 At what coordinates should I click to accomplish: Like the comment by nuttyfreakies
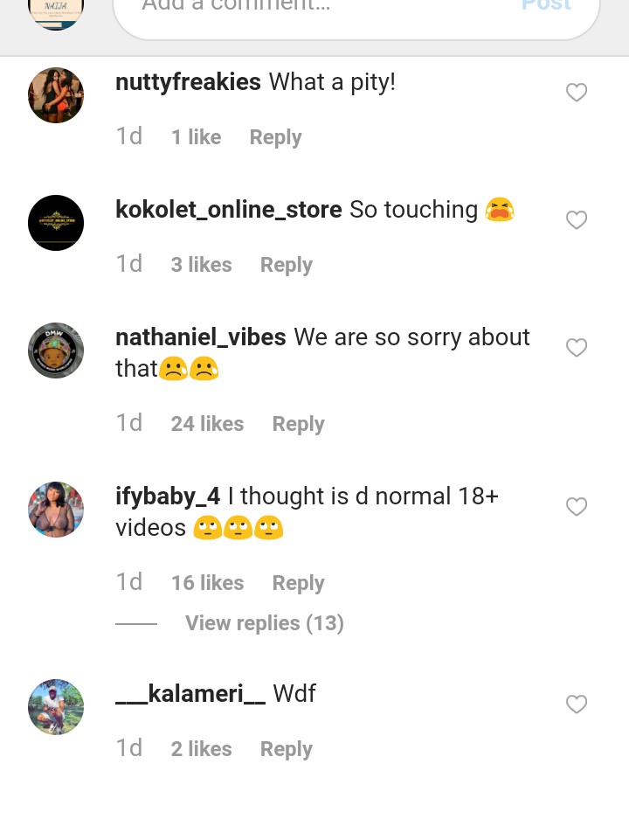tap(577, 93)
